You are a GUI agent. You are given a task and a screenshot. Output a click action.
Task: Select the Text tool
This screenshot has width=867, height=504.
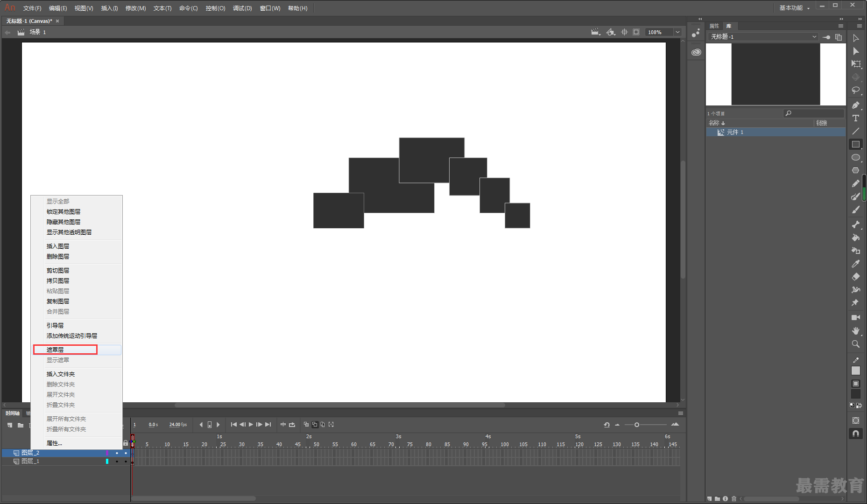click(856, 118)
